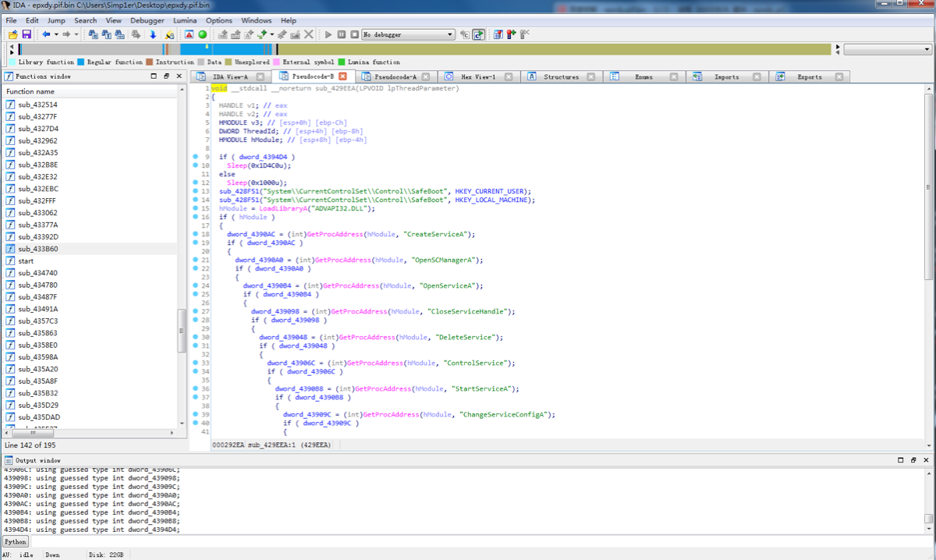Click the Python console button
Image resolution: width=936 pixels, height=560 pixels.
click(x=16, y=541)
